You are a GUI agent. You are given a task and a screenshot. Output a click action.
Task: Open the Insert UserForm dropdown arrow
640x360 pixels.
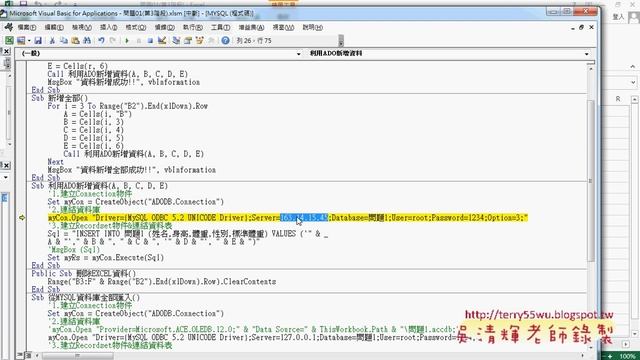click(29, 40)
